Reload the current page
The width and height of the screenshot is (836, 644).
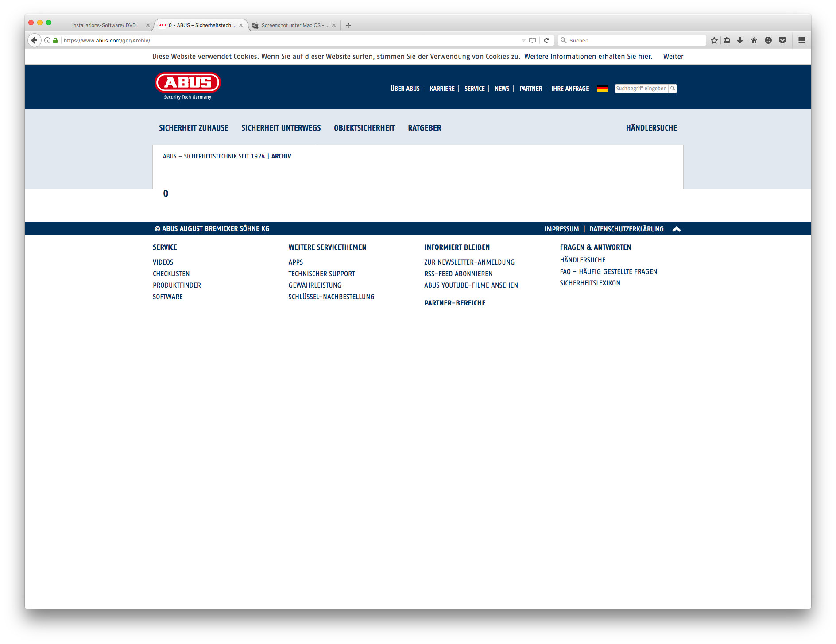click(546, 40)
